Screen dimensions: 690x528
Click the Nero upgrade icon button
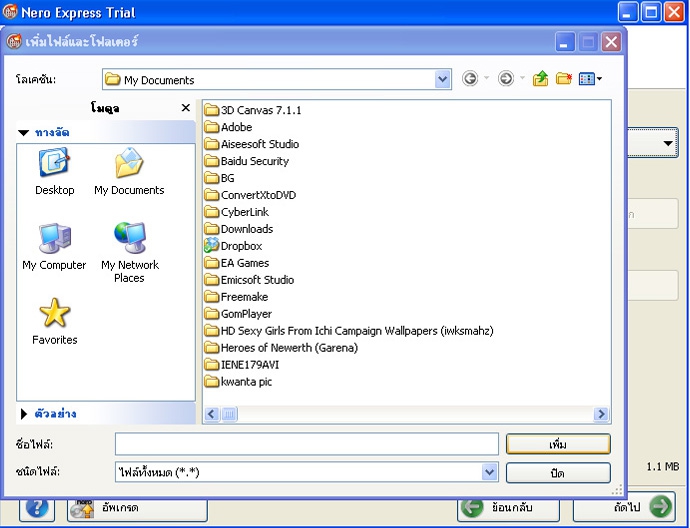pos(137,508)
